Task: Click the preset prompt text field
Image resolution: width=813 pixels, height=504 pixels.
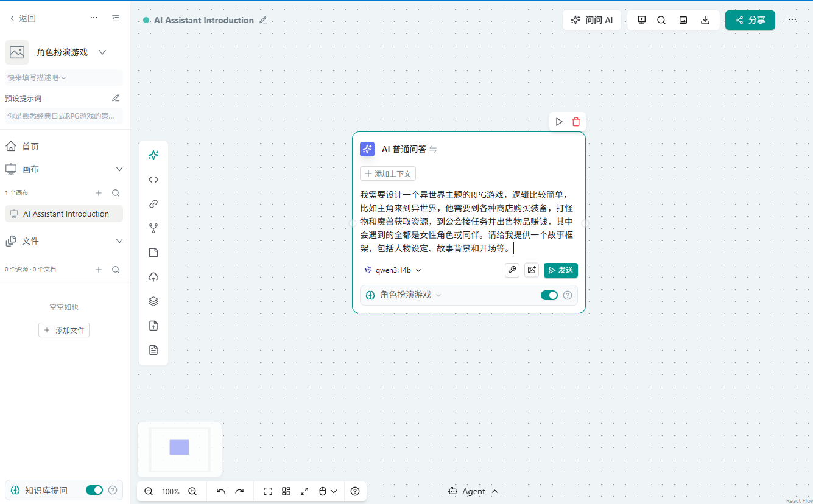Action: pyautogui.click(x=64, y=116)
